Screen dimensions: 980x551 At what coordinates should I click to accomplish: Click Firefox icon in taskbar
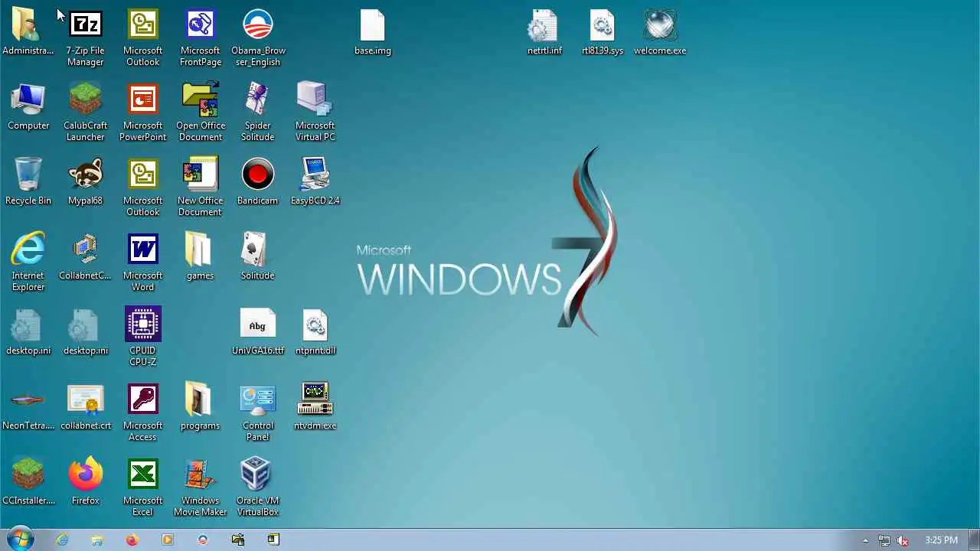pos(132,540)
